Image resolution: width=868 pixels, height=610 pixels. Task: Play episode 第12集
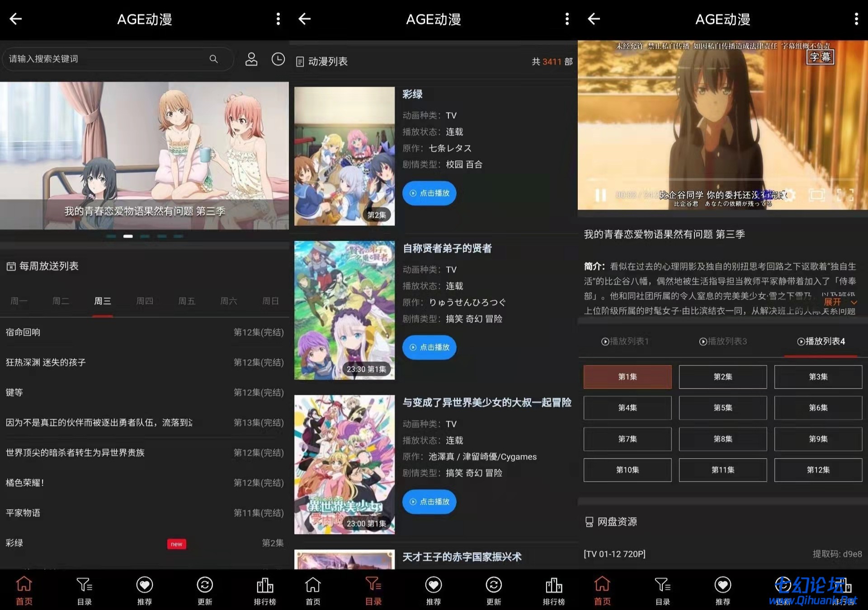pos(818,470)
